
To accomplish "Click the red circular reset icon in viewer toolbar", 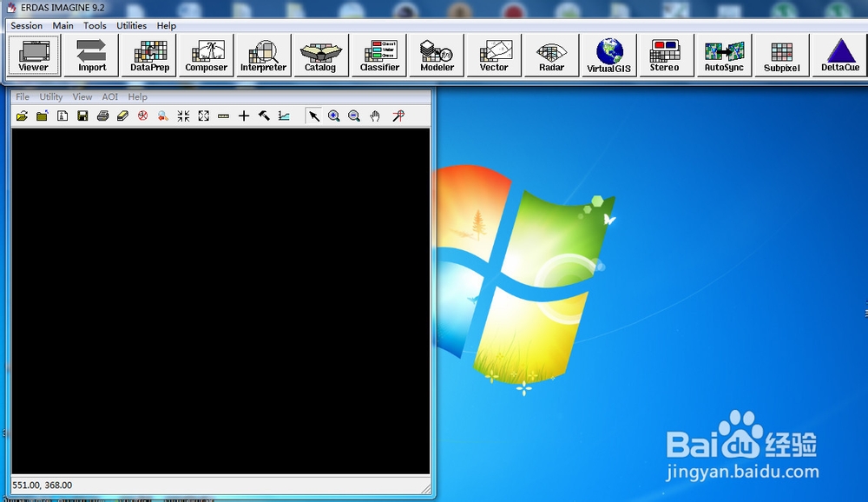I will (143, 116).
